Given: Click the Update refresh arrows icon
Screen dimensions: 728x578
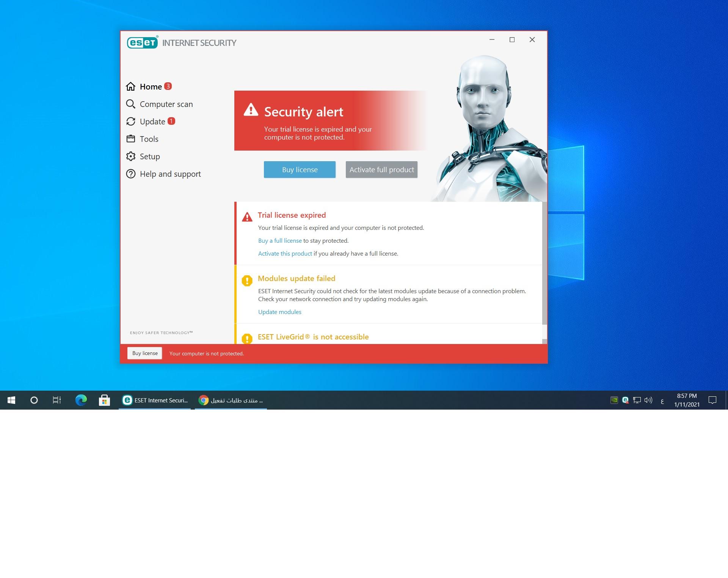Looking at the screenshot, I should 130,121.
